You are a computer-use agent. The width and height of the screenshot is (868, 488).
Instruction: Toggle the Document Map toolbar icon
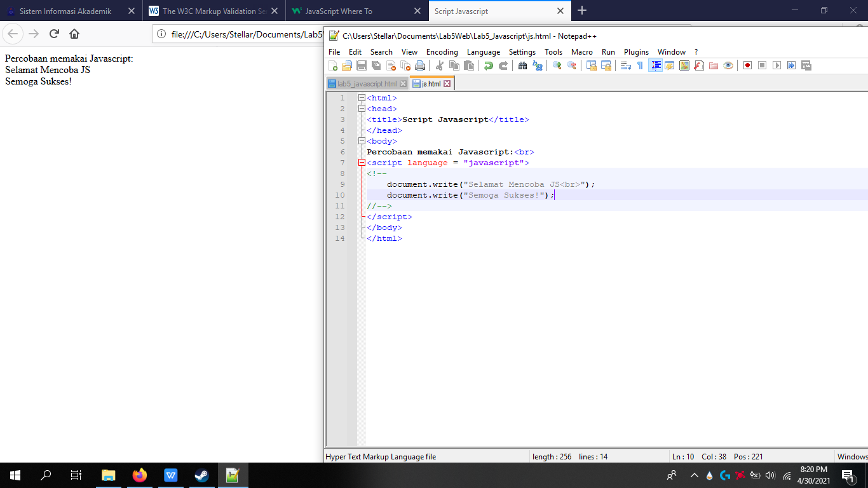684,65
